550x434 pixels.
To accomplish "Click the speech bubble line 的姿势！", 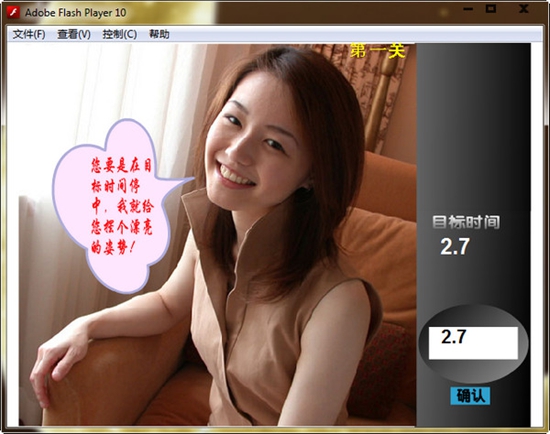I will point(113,248).
